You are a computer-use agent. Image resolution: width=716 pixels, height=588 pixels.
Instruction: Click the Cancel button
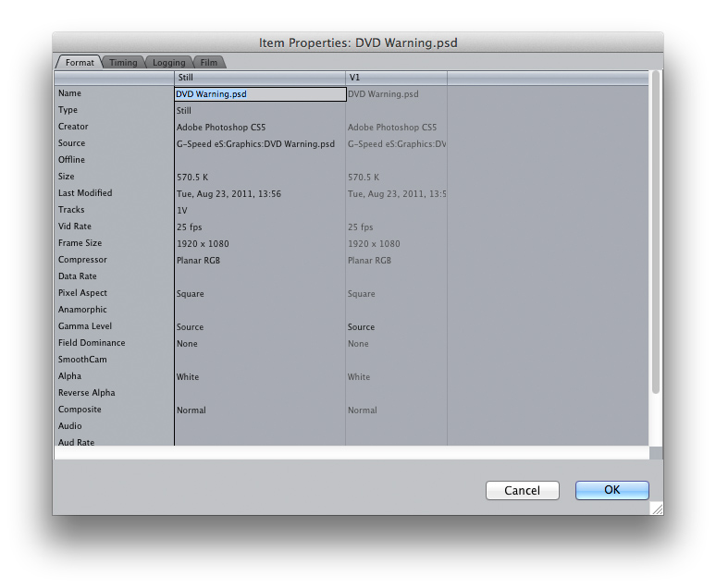coord(523,490)
